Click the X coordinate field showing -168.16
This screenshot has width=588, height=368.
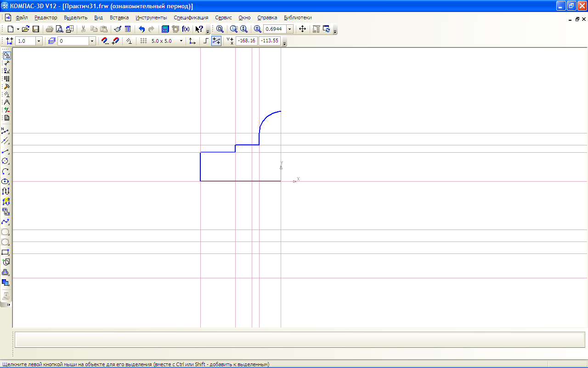point(247,41)
